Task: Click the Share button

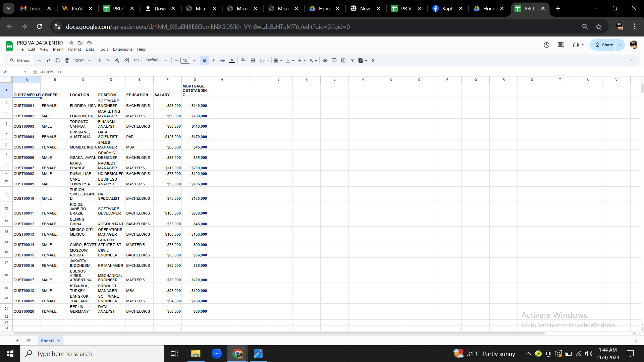Action: pyautogui.click(x=604, y=45)
